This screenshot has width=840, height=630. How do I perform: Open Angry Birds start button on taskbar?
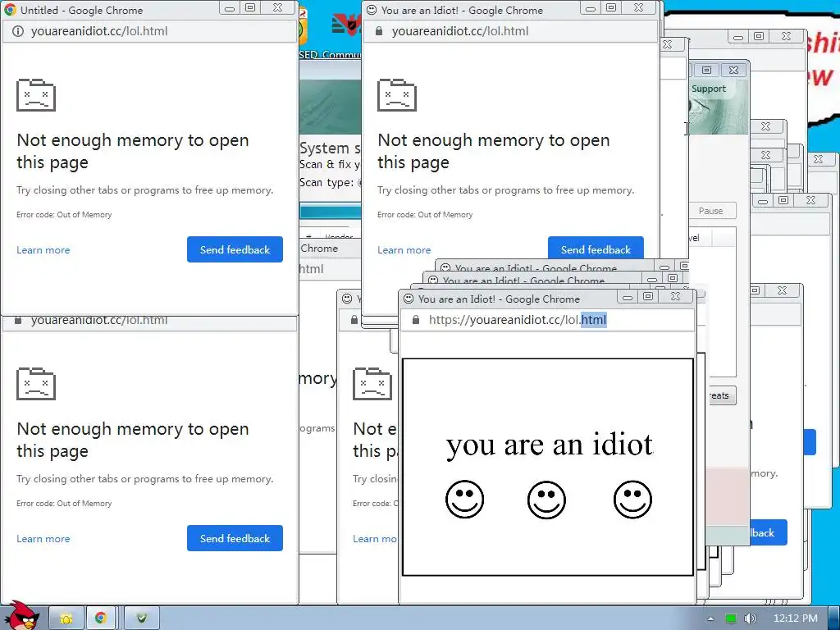tap(22, 615)
